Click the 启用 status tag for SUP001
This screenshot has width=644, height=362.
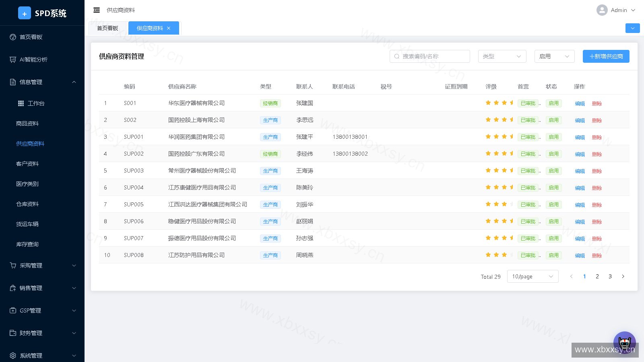(554, 137)
